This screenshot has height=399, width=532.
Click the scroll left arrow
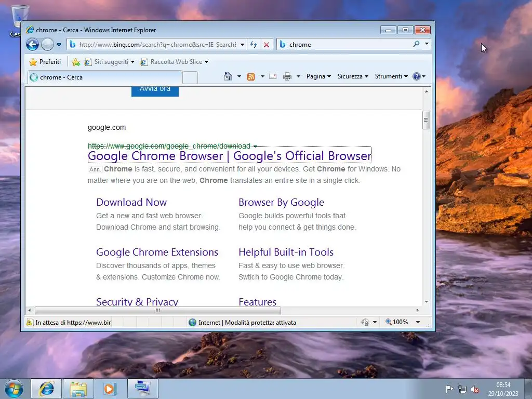(30, 310)
